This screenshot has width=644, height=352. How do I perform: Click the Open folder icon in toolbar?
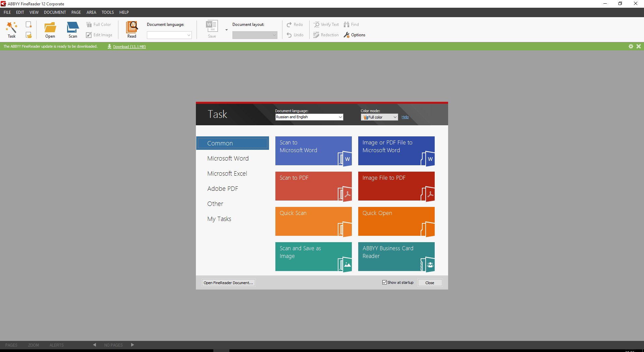[x=50, y=28]
